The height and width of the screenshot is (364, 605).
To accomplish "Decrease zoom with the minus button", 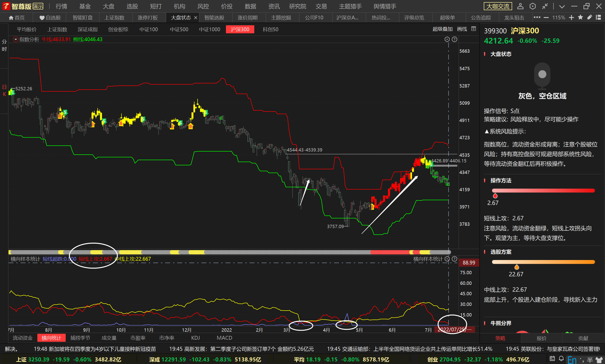I will 546,18.
